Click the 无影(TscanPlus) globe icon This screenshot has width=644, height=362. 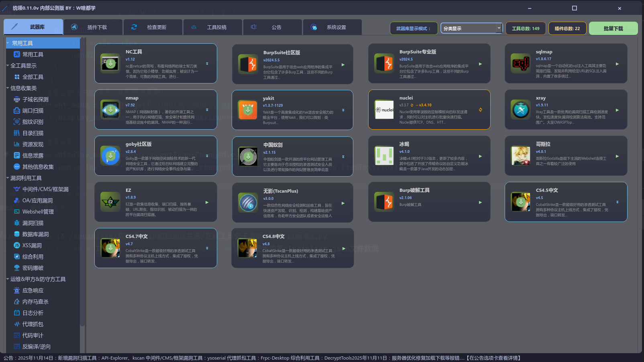coord(248,203)
